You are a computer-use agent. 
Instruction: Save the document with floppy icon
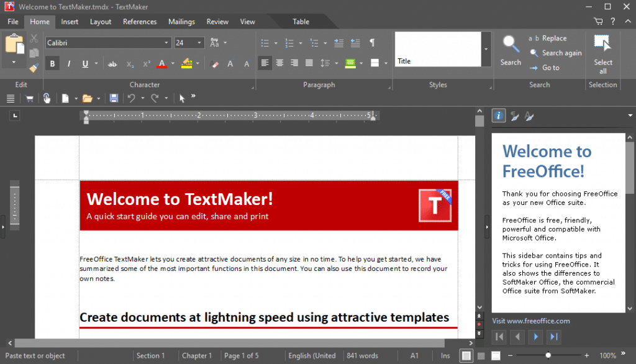(114, 98)
